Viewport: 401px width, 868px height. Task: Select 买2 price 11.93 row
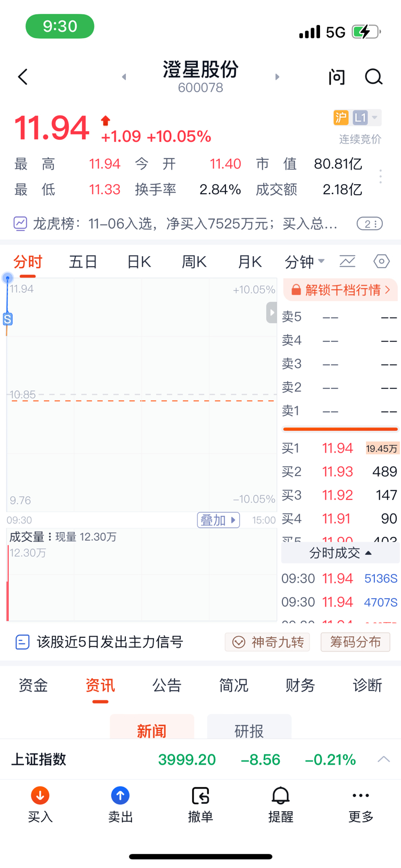click(x=340, y=472)
